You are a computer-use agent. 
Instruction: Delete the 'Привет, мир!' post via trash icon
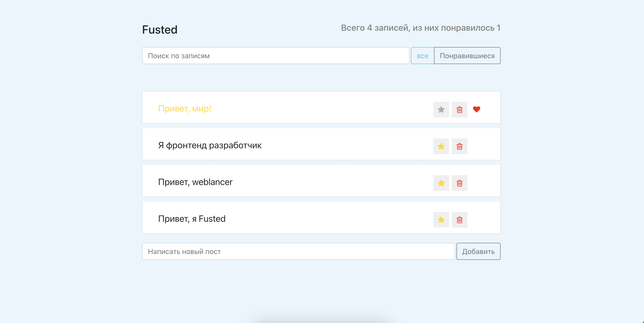click(460, 110)
